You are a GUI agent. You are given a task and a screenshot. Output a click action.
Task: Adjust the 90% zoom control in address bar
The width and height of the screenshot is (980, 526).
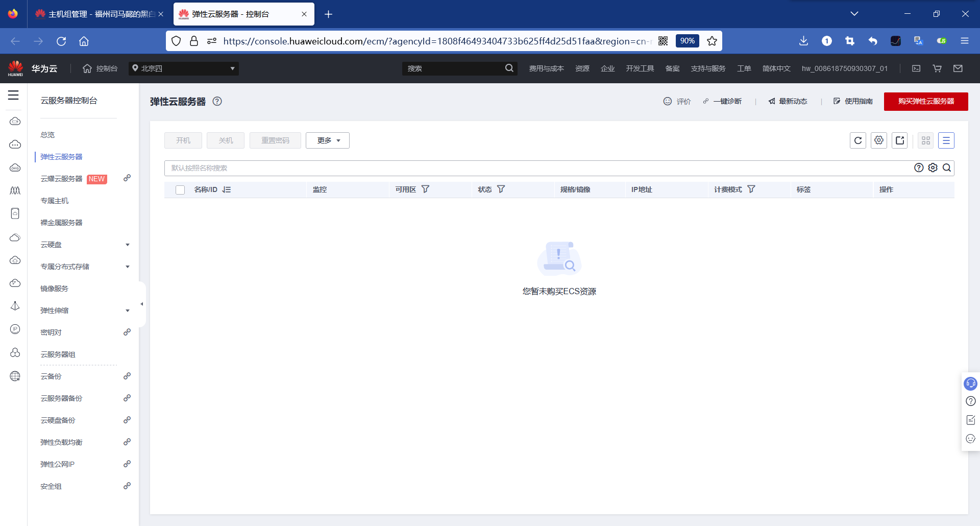pyautogui.click(x=687, y=41)
